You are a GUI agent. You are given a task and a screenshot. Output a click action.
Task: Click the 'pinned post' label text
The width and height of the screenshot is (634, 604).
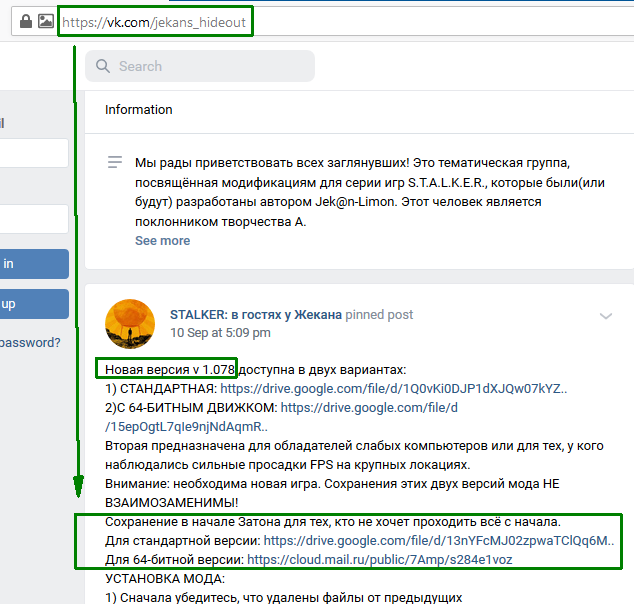coord(379,315)
